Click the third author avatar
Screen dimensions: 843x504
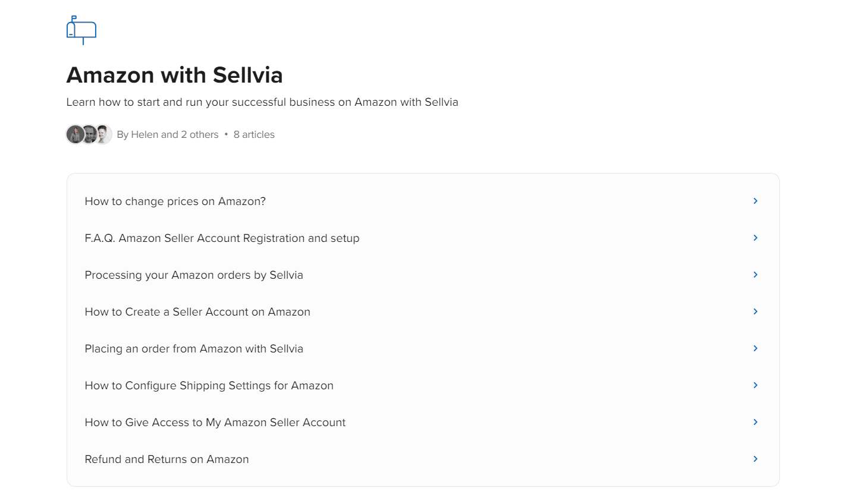click(103, 134)
